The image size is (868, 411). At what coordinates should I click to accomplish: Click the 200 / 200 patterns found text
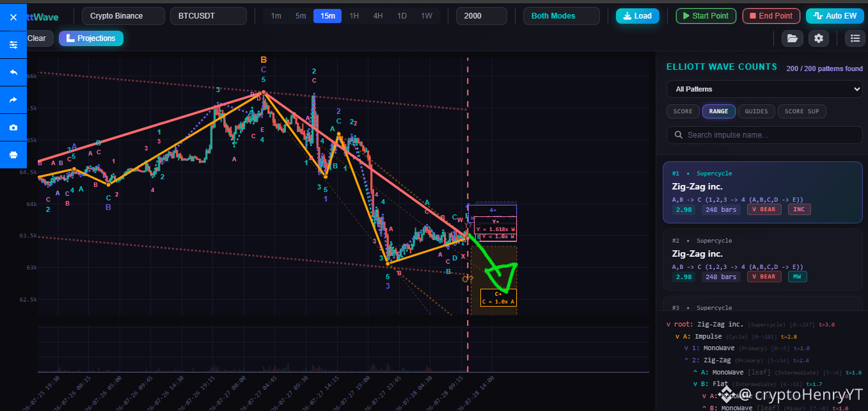pyautogui.click(x=825, y=68)
